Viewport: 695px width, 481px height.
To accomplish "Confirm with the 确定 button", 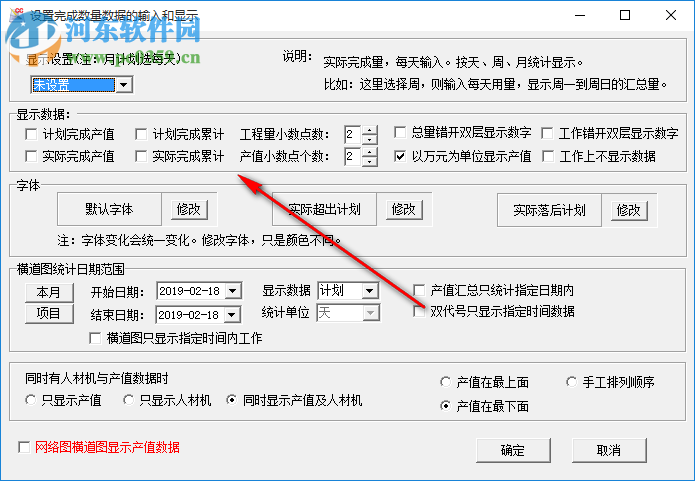I will click(x=513, y=450).
